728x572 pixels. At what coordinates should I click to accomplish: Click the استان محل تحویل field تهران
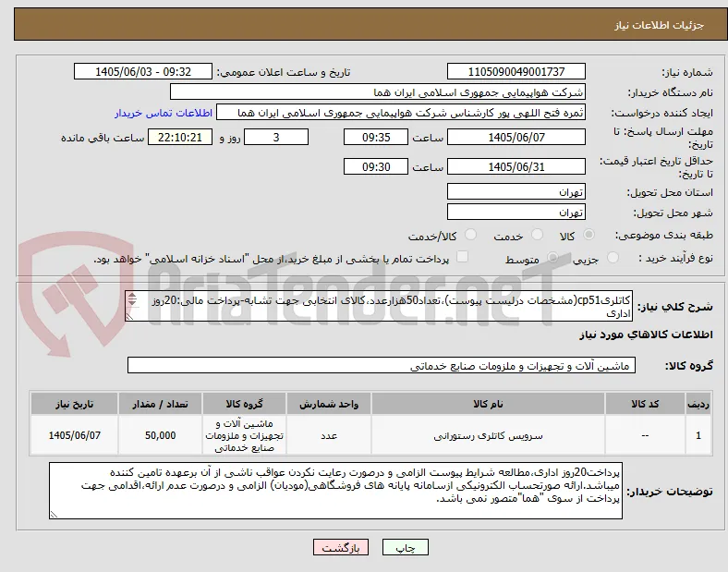coord(516,192)
